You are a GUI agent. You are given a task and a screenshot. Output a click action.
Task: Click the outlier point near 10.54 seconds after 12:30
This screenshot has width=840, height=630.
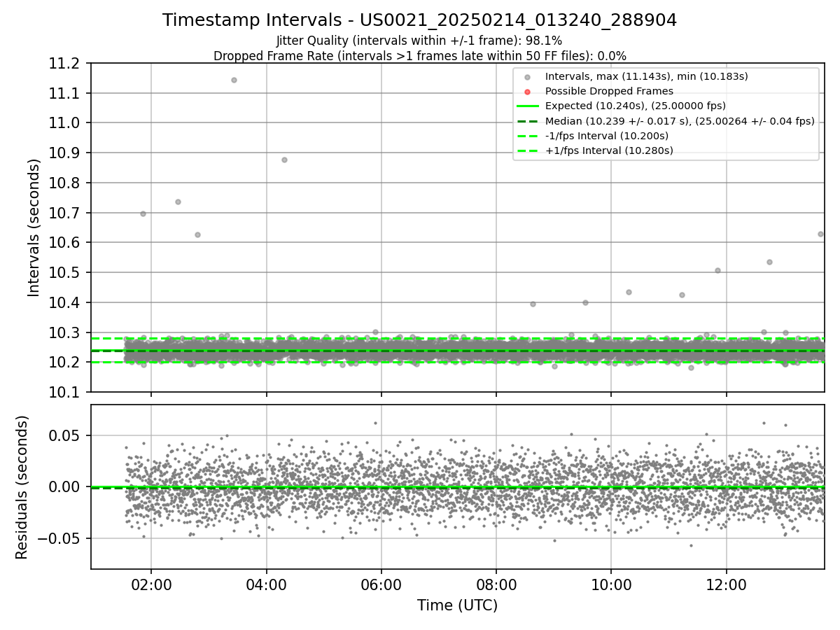point(769,262)
